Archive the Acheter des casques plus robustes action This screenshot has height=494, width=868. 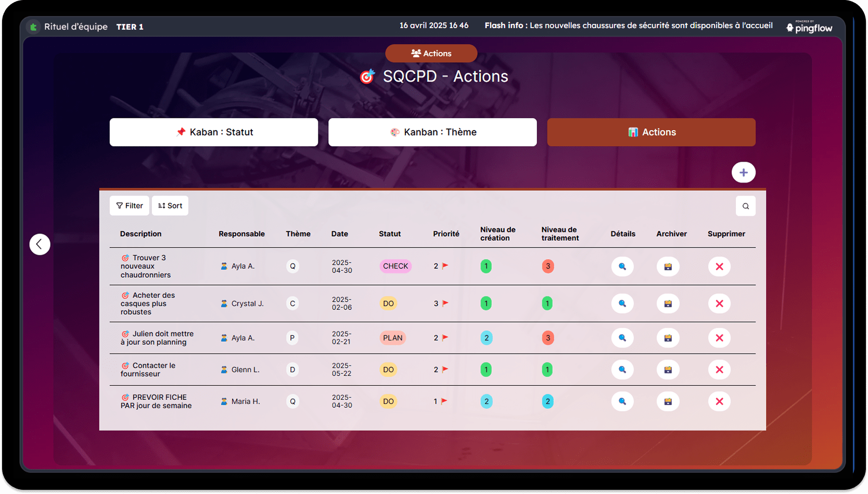pyautogui.click(x=668, y=304)
